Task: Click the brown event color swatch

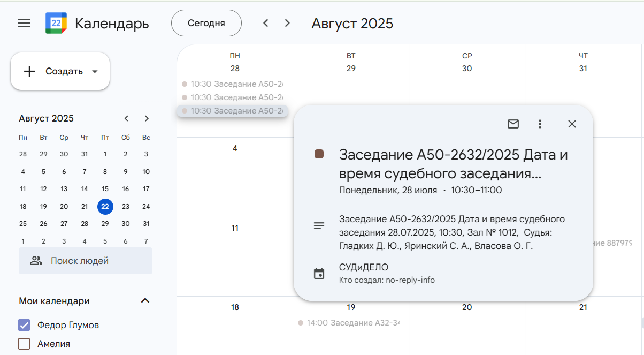Action: click(x=319, y=155)
